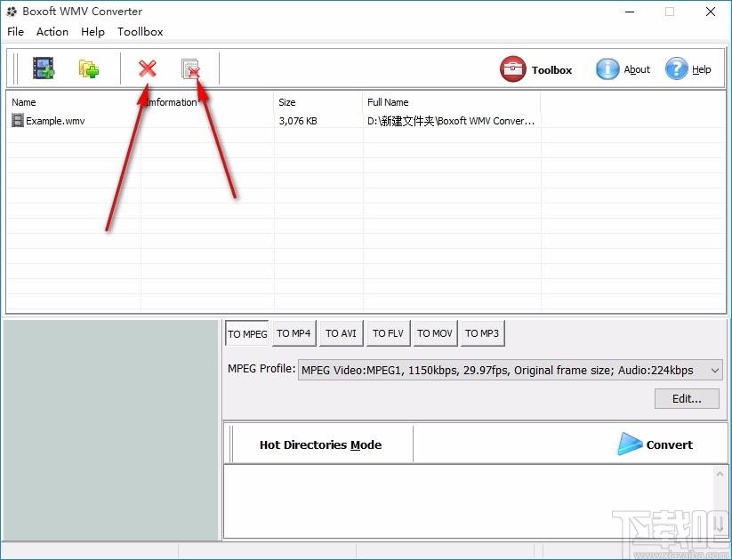Open the File menu
732x560 pixels.
pyautogui.click(x=15, y=32)
